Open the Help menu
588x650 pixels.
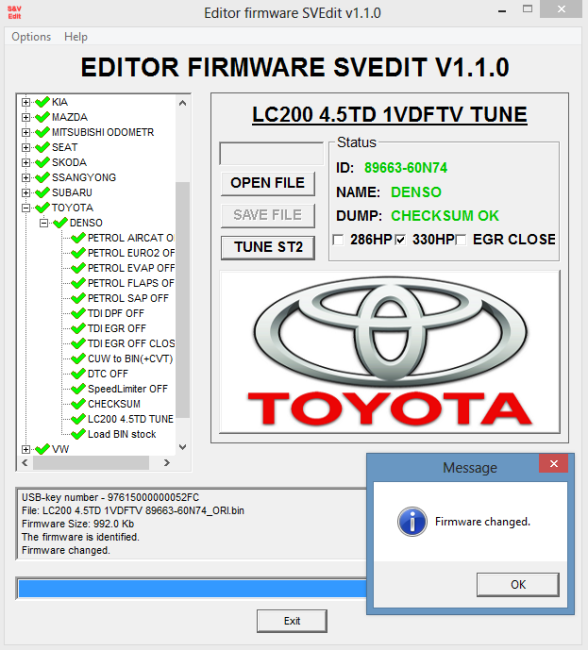(76, 37)
